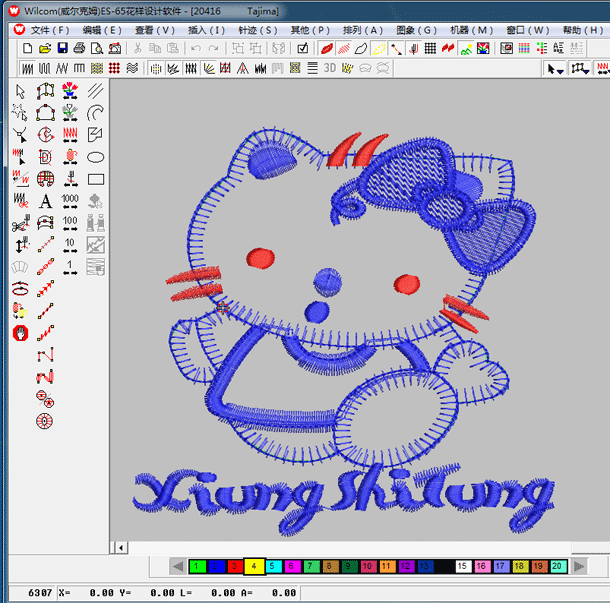Select the lettering A tool
This screenshot has height=603, width=610.
(46, 202)
